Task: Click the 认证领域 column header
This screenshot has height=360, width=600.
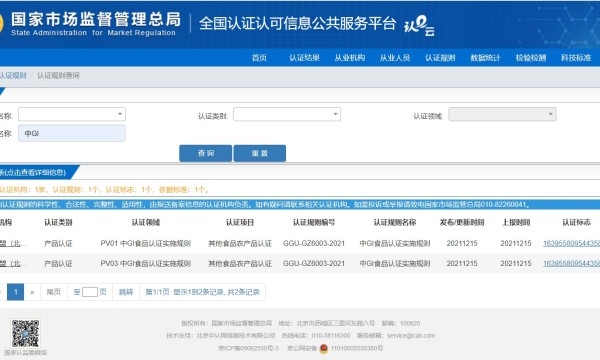Action: click(146, 222)
